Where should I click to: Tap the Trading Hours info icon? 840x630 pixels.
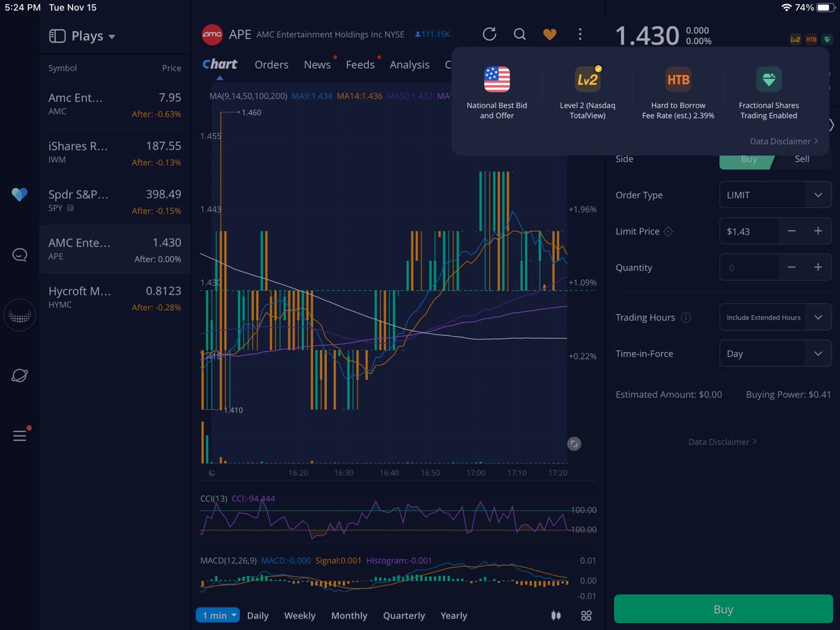[x=686, y=317]
